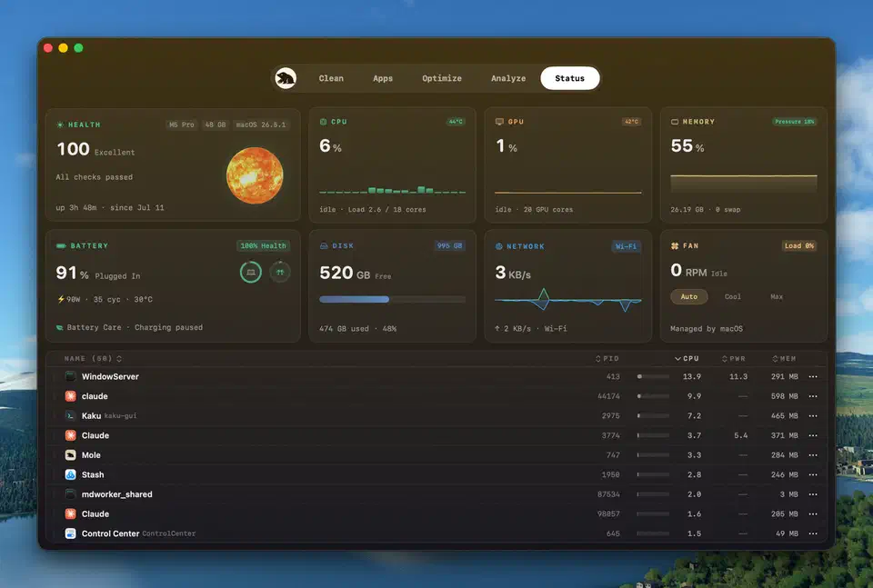Viewport: 873px width, 588px height.
Task: Click the Battery Care leaf icon
Action: [x=60, y=328]
